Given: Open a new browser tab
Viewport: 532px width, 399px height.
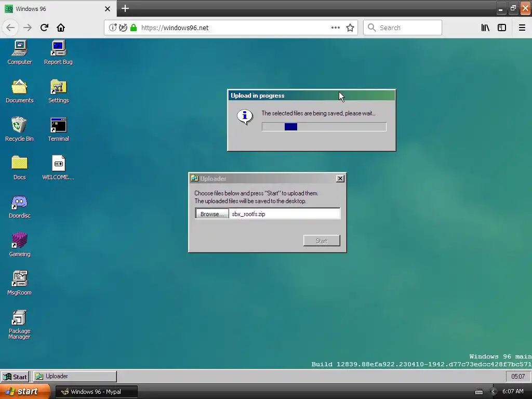Looking at the screenshot, I should pos(125,8).
